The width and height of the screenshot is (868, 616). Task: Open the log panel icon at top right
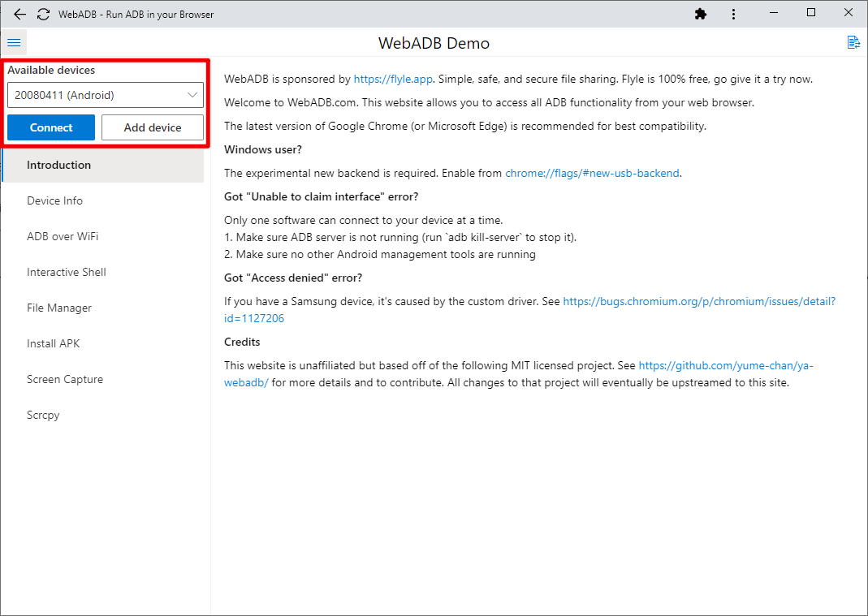tap(853, 42)
